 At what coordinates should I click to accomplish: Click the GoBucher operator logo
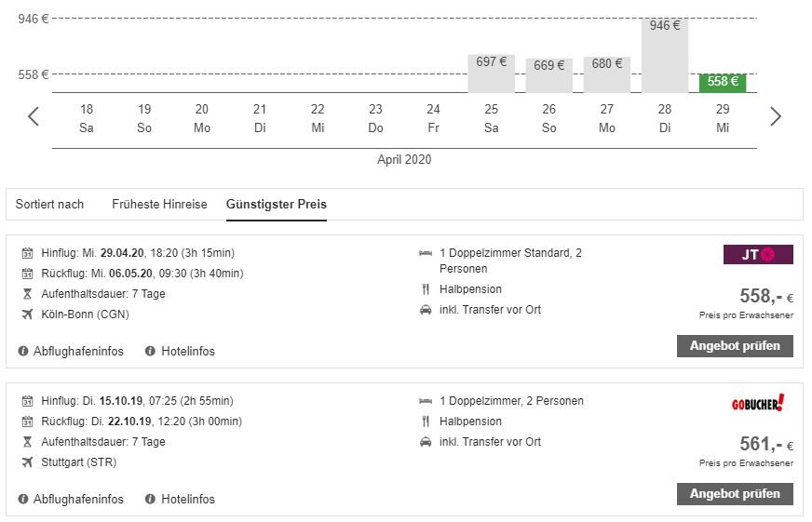pyautogui.click(x=758, y=403)
